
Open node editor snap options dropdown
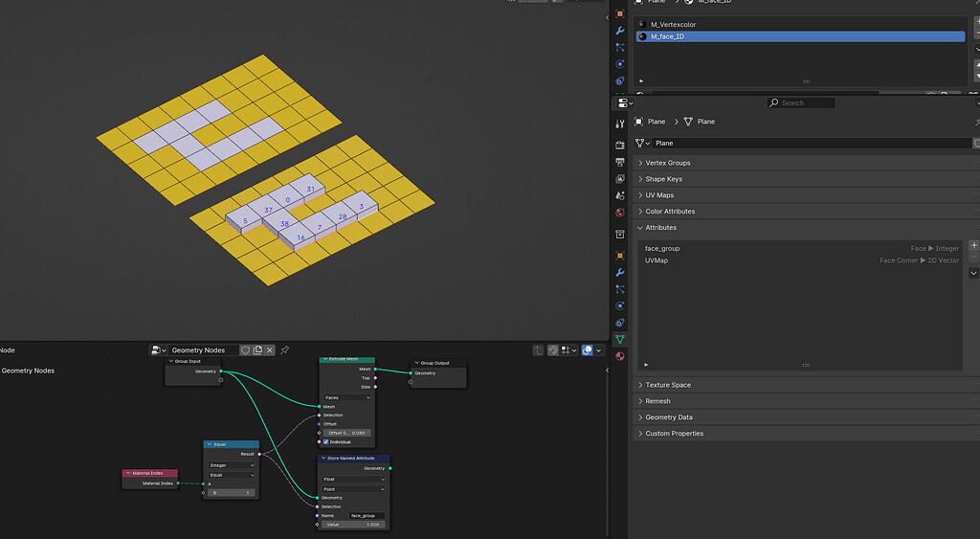(x=568, y=350)
